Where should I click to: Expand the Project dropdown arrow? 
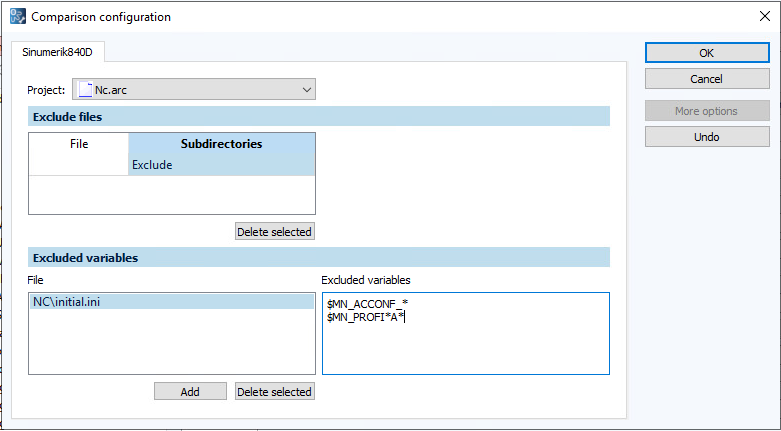[306, 90]
